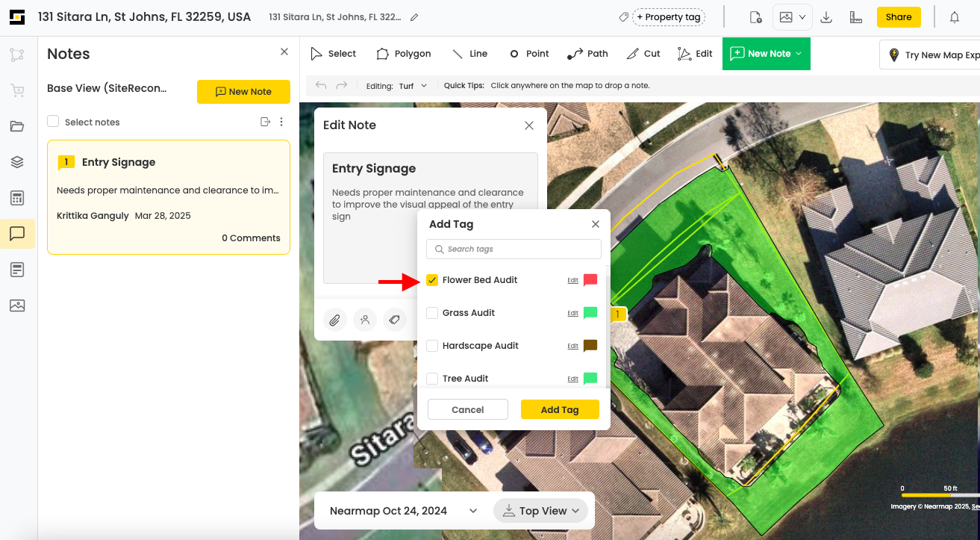Open the report sidebar icon
This screenshot has height=540, width=980.
17,270
